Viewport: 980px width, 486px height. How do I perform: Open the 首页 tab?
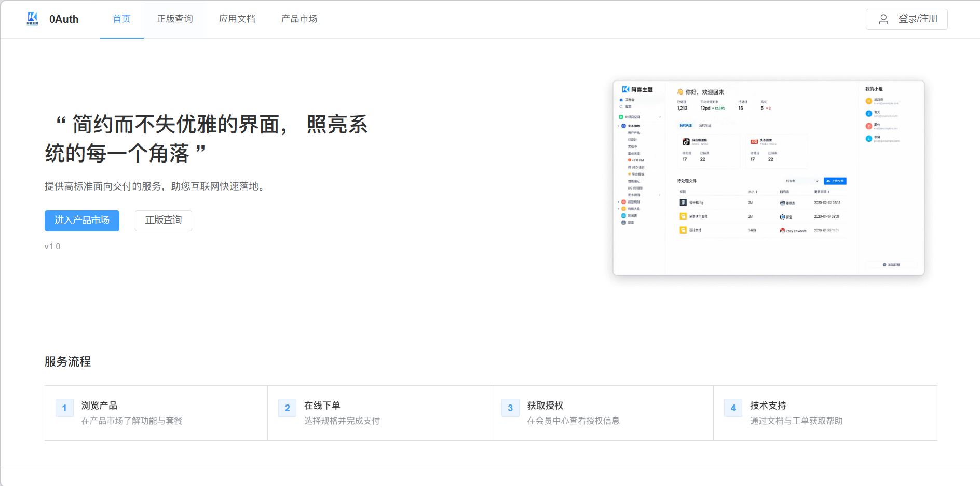click(x=121, y=19)
